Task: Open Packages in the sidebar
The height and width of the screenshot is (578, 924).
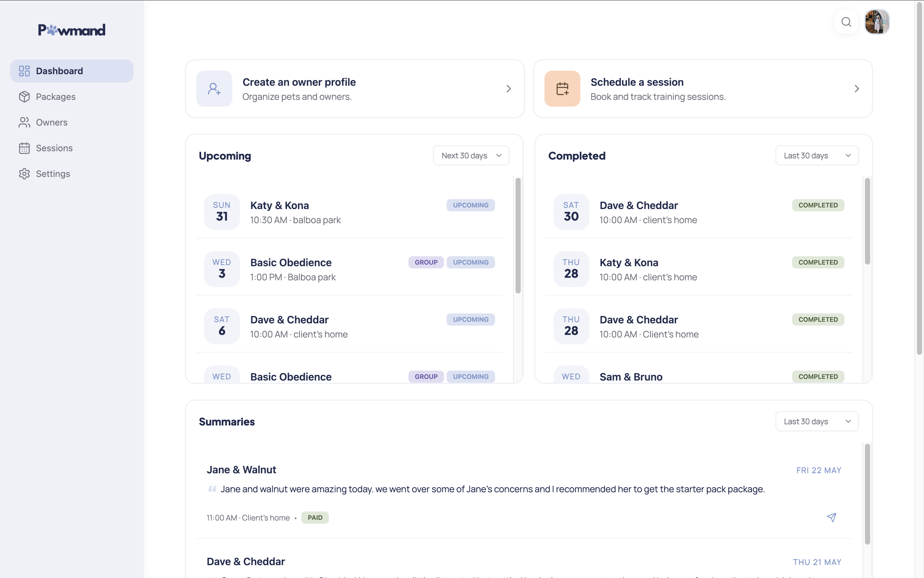Action: point(72,97)
